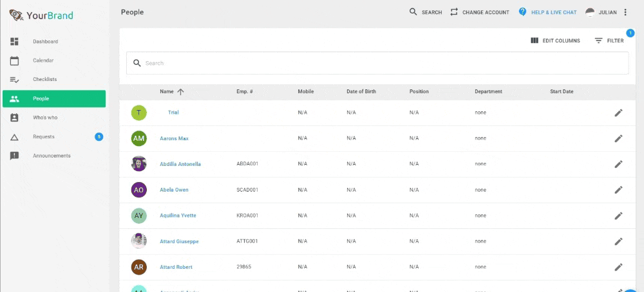The width and height of the screenshot is (644, 292).
Task: Click the AR avatar for Attard Robert
Action: 139,267
